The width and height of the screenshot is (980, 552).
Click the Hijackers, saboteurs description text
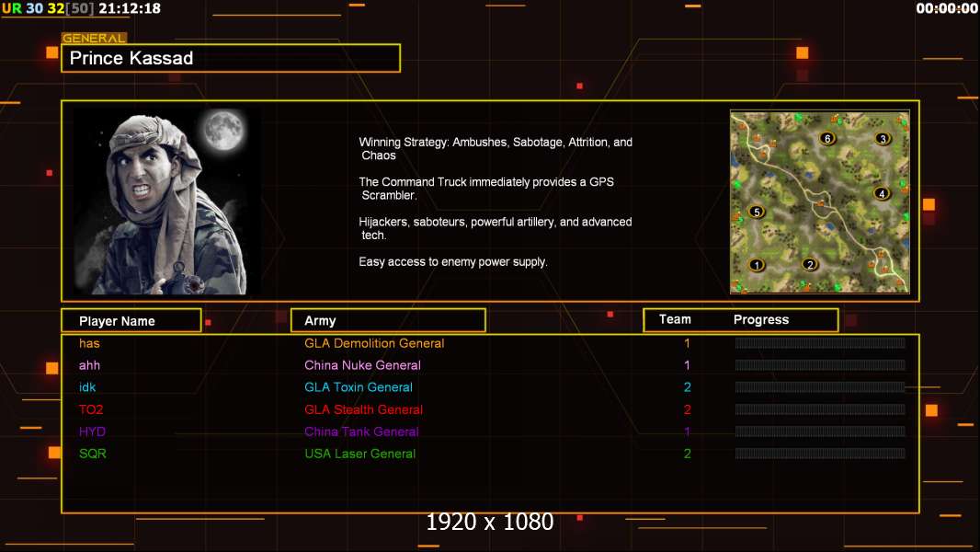[x=495, y=228]
